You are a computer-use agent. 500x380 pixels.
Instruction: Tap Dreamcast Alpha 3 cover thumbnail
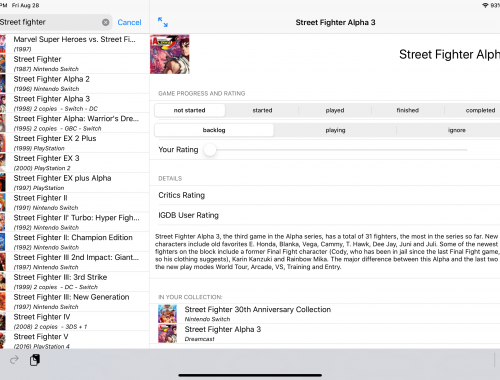pyautogui.click(x=167, y=333)
